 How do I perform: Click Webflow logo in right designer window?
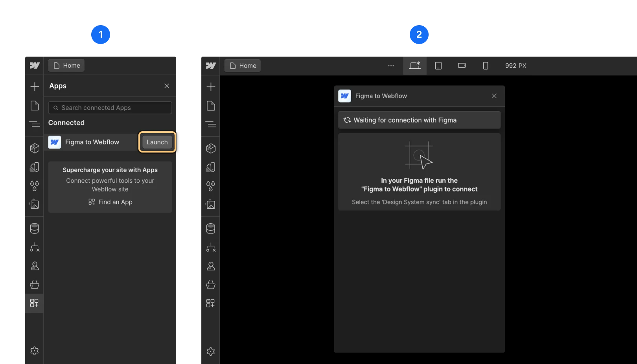pos(211,66)
